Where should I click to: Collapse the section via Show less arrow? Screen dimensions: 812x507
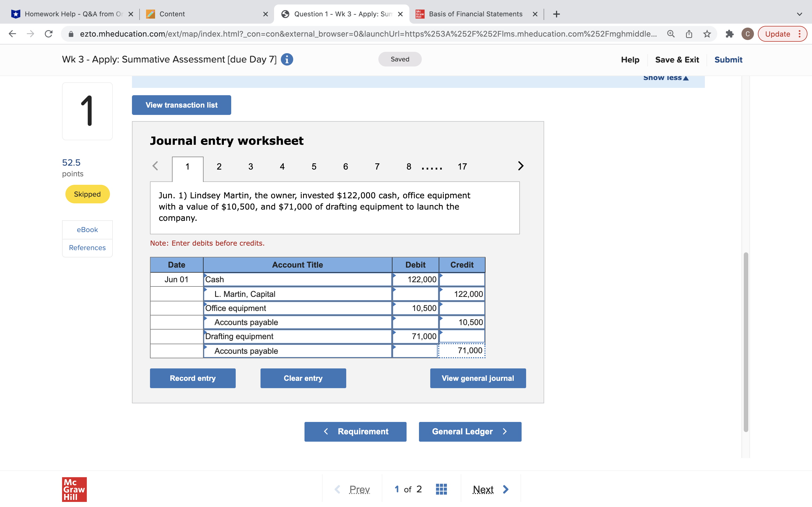pos(665,77)
